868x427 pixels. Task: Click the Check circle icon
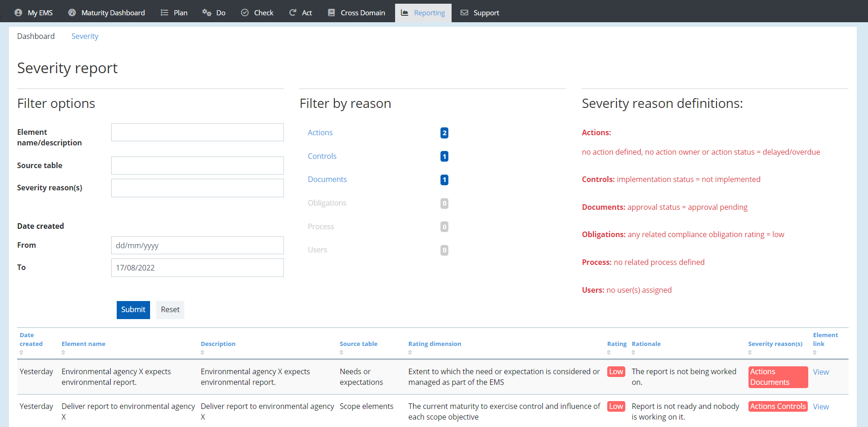pyautogui.click(x=245, y=13)
